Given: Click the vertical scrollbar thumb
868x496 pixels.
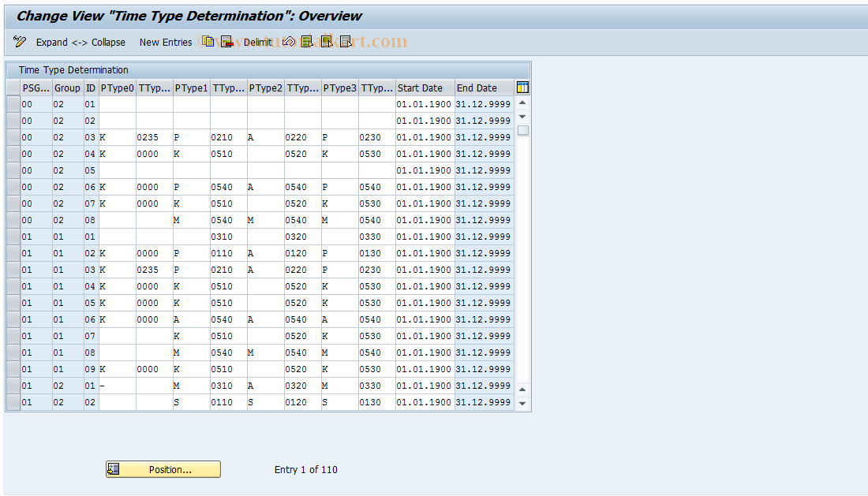Looking at the screenshot, I should click(x=522, y=130).
